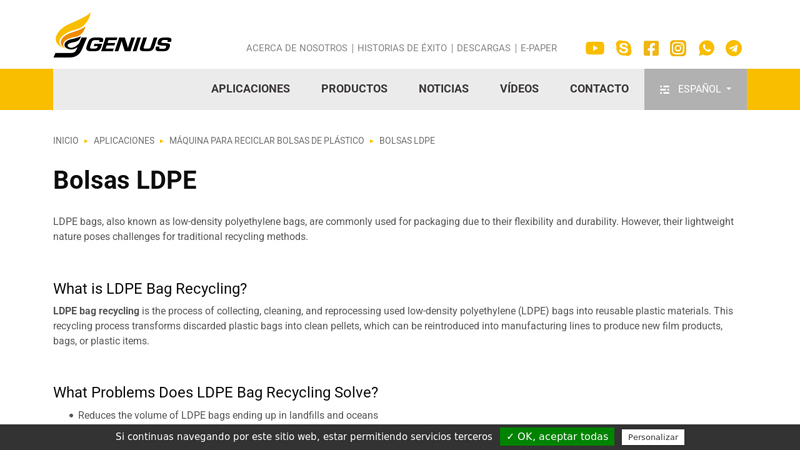The height and width of the screenshot is (450, 800).
Task: Accept all cookies with OK button
Action: (x=557, y=437)
